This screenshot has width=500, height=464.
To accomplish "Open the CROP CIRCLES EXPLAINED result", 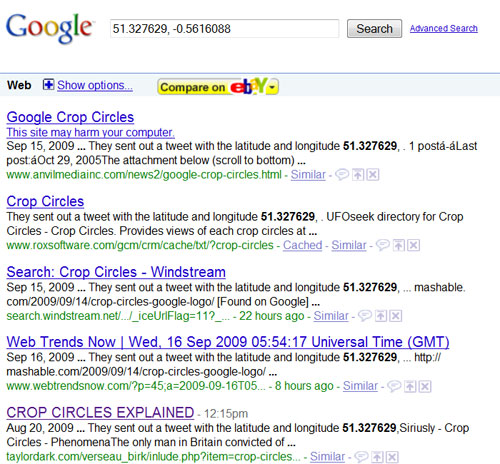I will [100, 413].
